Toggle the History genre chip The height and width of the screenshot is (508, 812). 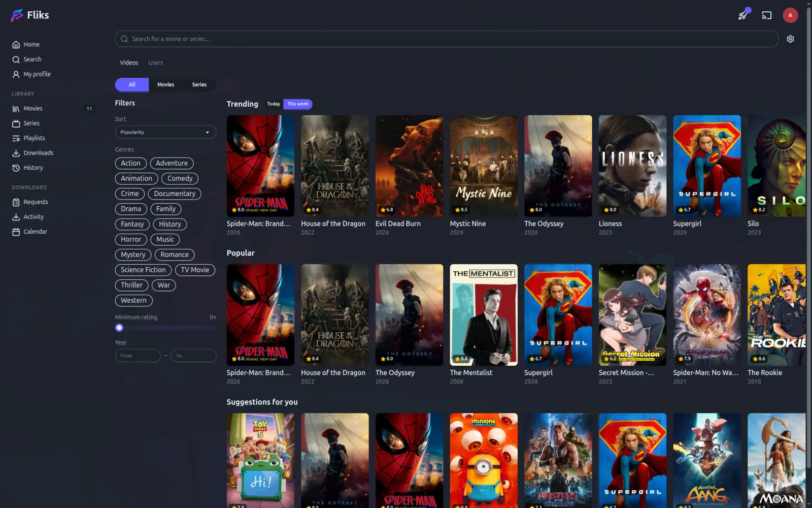click(170, 224)
